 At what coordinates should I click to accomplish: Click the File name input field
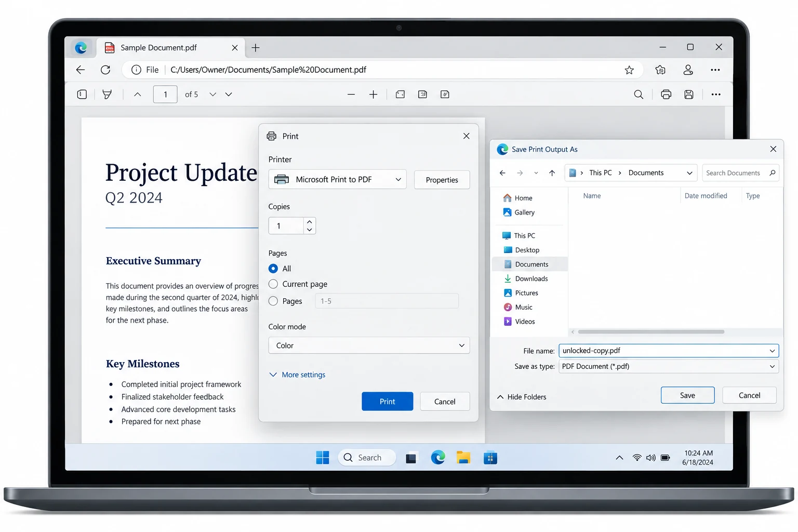click(669, 351)
